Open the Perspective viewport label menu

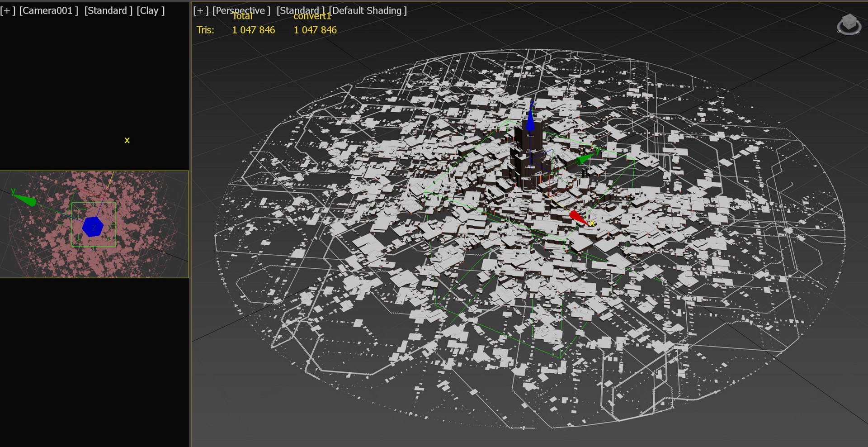point(241,10)
